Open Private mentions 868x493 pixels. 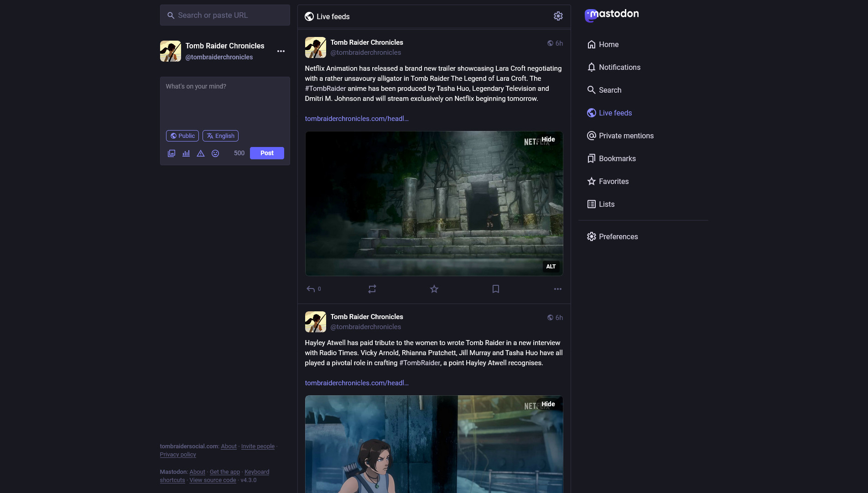[620, 136]
